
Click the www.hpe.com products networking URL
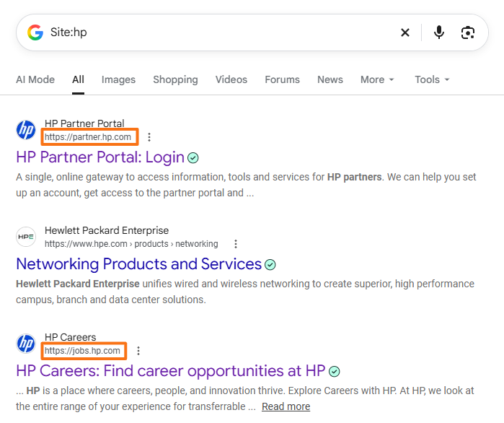tap(131, 244)
